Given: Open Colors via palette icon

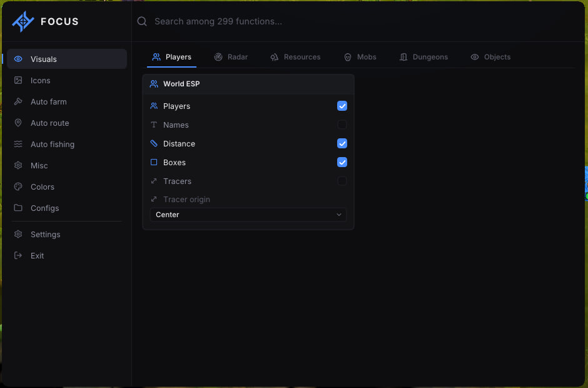Looking at the screenshot, I should coord(18,186).
